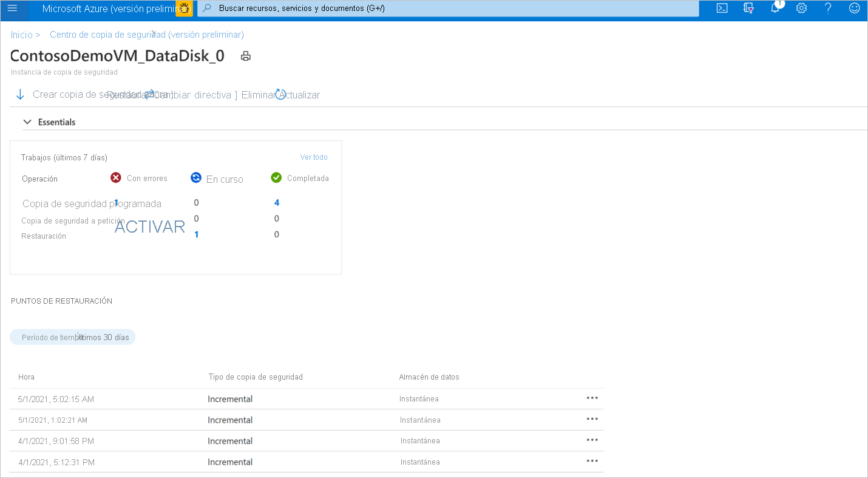Click the search magnifier icon
The width and height of the screenshot is (868, 478).
point(207,9)
